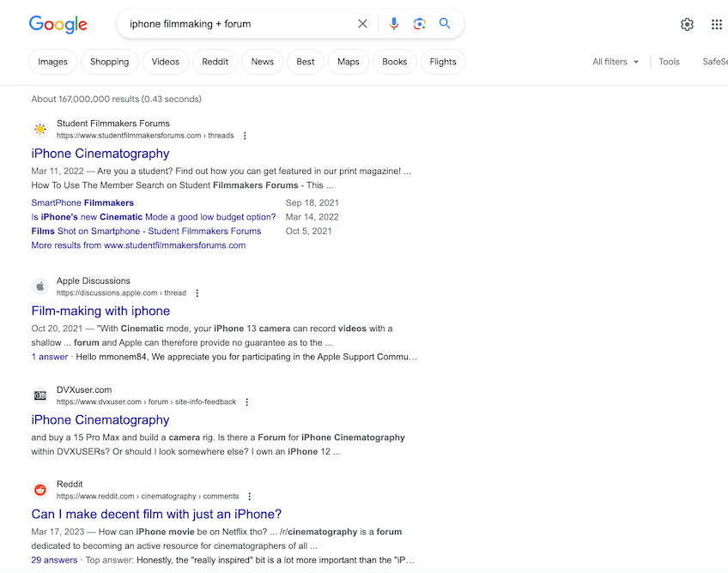The height and width of the screenshot is (573, 728).
Task: Click Student Filmmakers Forums sun favicon
Action: pyautogui.click(x=40, y=129)
